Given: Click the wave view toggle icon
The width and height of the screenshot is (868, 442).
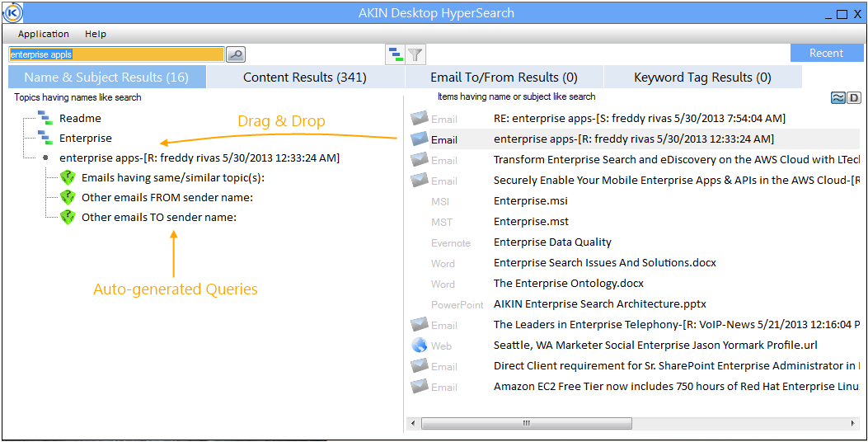Looking at the screenshot, I should coord(838,98).
